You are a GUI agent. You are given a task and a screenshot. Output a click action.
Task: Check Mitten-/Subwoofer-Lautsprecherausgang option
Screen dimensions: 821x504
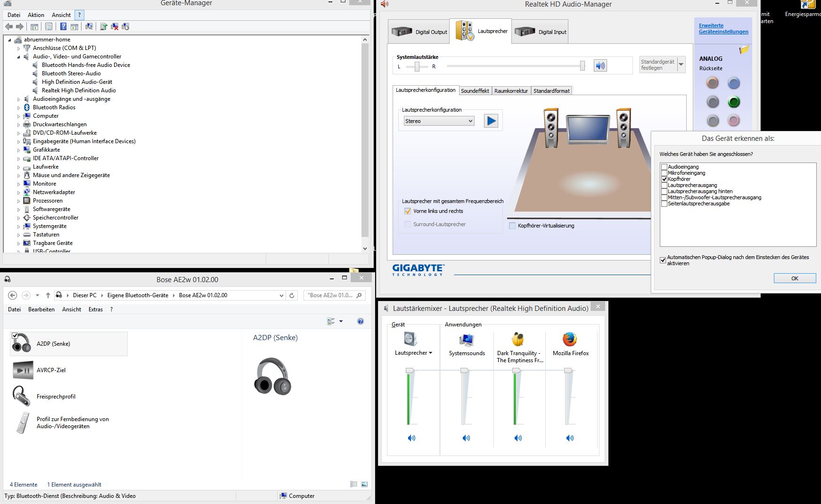[664, 197]
